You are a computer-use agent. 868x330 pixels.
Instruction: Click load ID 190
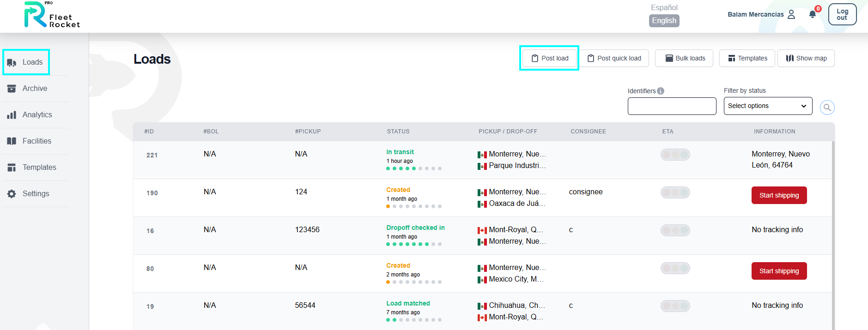[152, 193]
